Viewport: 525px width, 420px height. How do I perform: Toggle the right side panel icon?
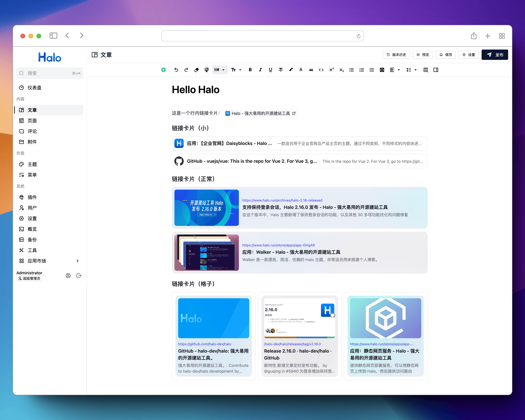pos(436,70)
